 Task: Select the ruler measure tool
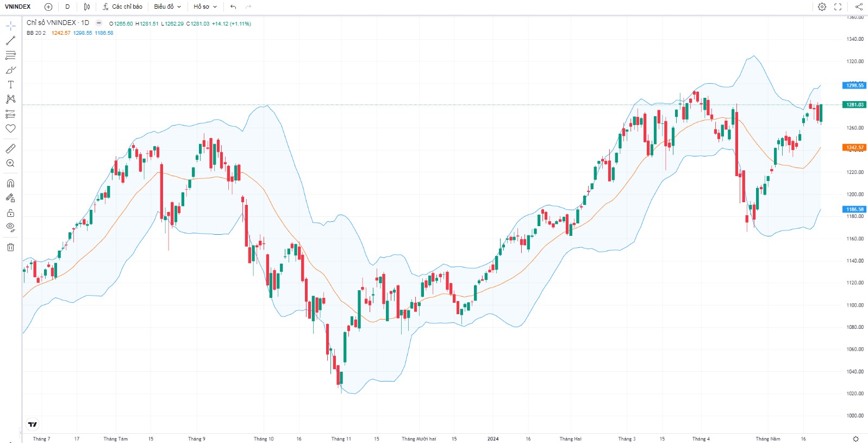10,148
